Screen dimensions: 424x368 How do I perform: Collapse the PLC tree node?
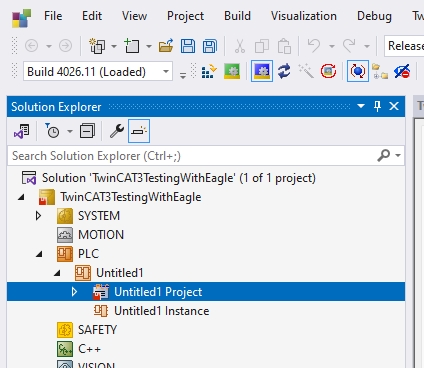tap(39, 254)
